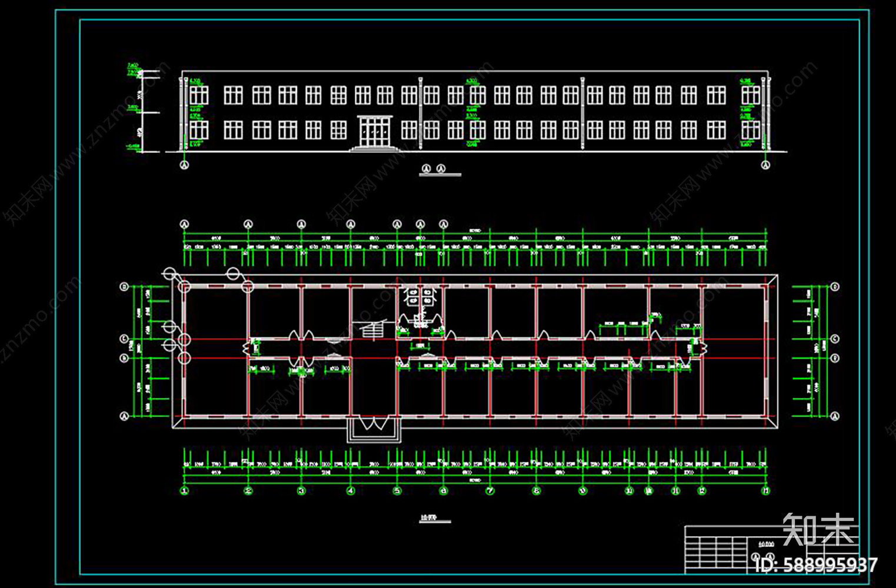Pick axis bubble at elevation's right end
This screenshot has height=588, width=896.
[765, 166]
